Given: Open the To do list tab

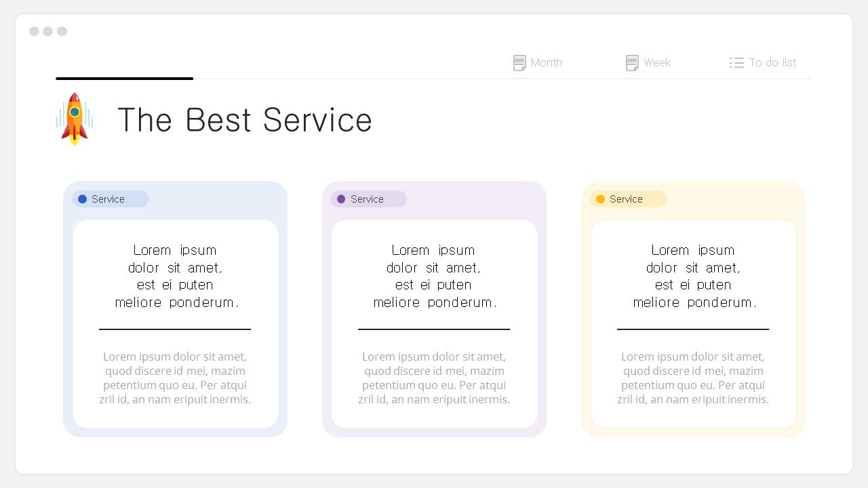Looking at the screenshot, I should pos(772,63).
